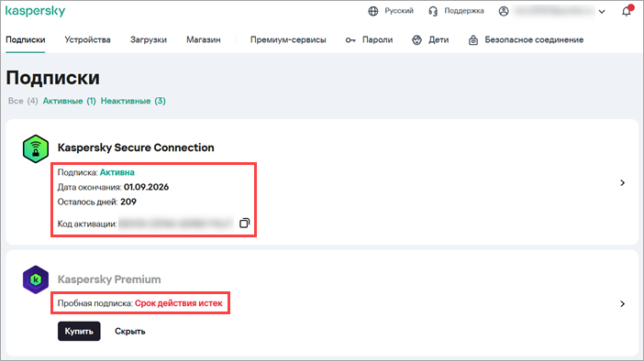Open the Магазин tab
The height and width of the screenshot is (361, 644).
click(x=204, y=39)
